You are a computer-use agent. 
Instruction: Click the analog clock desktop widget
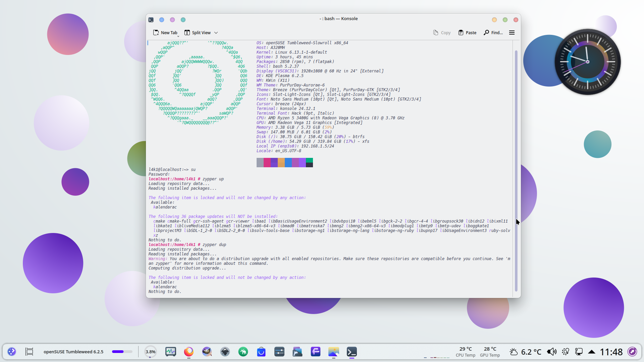click(587, 62)
